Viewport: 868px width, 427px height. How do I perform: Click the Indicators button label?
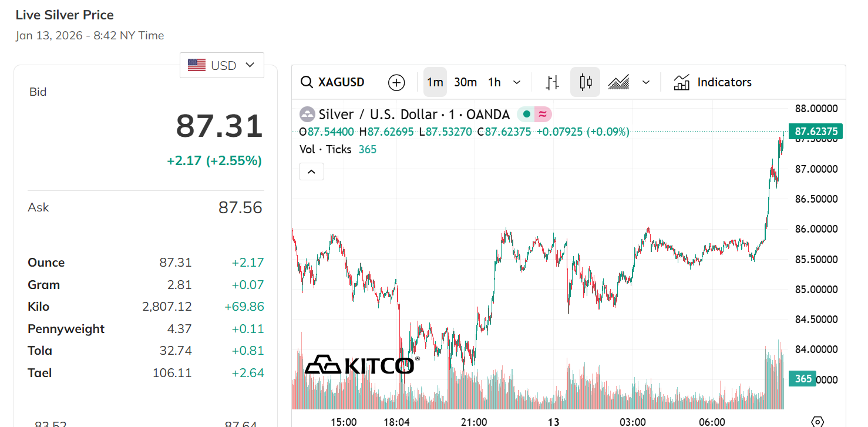(x=724, y=82)
